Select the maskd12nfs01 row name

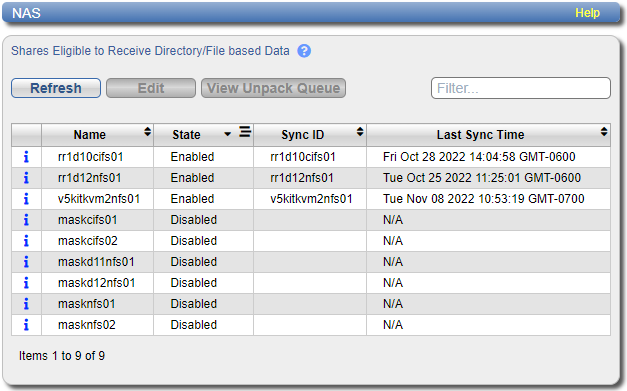pos(96,283)
